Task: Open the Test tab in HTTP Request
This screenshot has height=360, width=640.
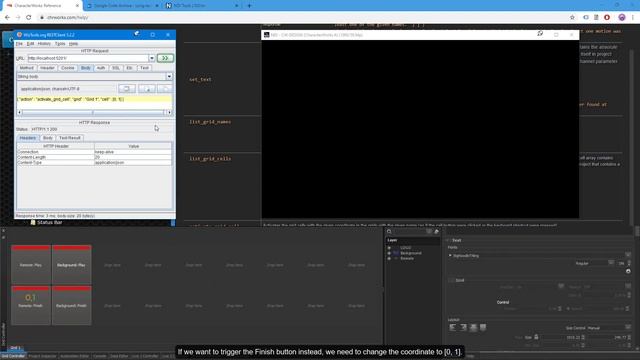Action: 144,68
